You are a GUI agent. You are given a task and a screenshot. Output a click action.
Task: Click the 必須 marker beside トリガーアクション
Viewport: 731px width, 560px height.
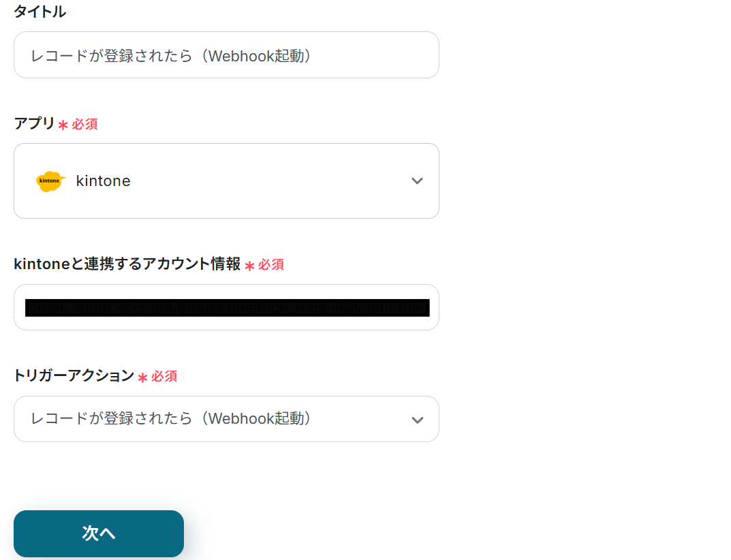point(164,377)
